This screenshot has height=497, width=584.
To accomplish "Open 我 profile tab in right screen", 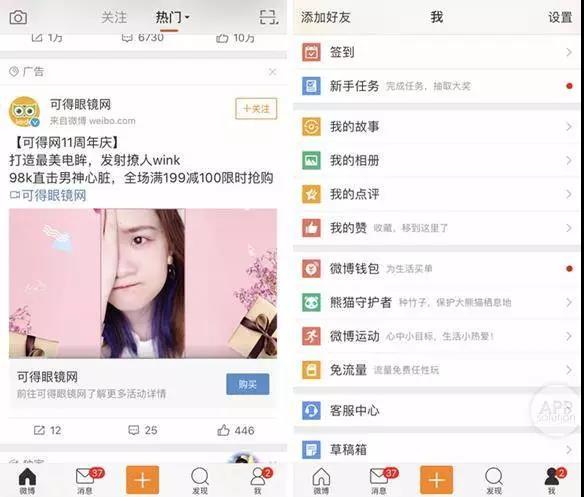I will pos(552,481).
